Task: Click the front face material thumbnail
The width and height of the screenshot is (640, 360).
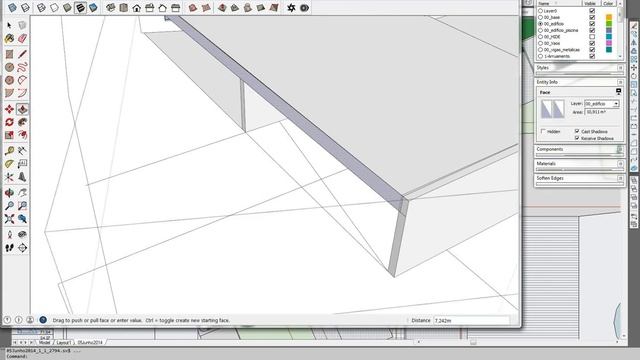Action: (x=547, y=109)
